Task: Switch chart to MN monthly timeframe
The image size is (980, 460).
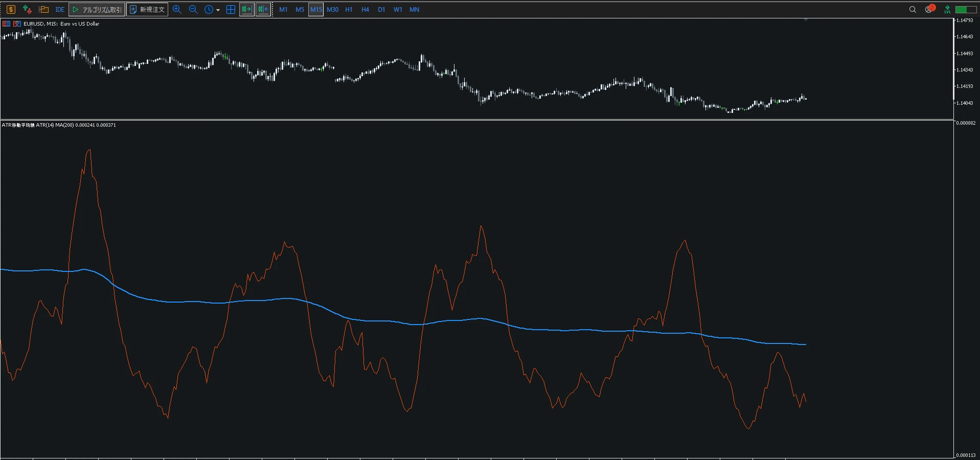Action: pos(415,9)
